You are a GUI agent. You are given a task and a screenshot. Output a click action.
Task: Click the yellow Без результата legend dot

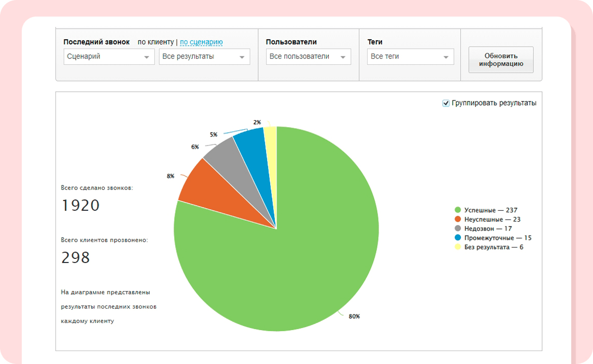pos(458,247)
